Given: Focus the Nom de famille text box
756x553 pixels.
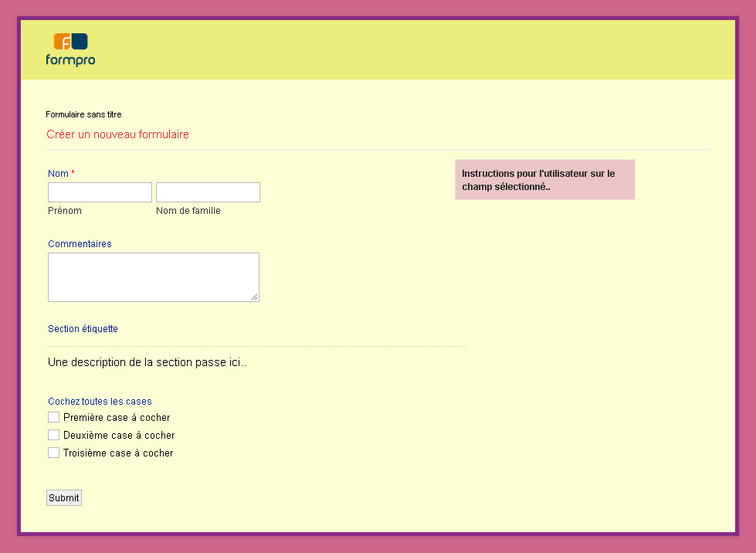Looking at the screenshot, I should (208, 192).
